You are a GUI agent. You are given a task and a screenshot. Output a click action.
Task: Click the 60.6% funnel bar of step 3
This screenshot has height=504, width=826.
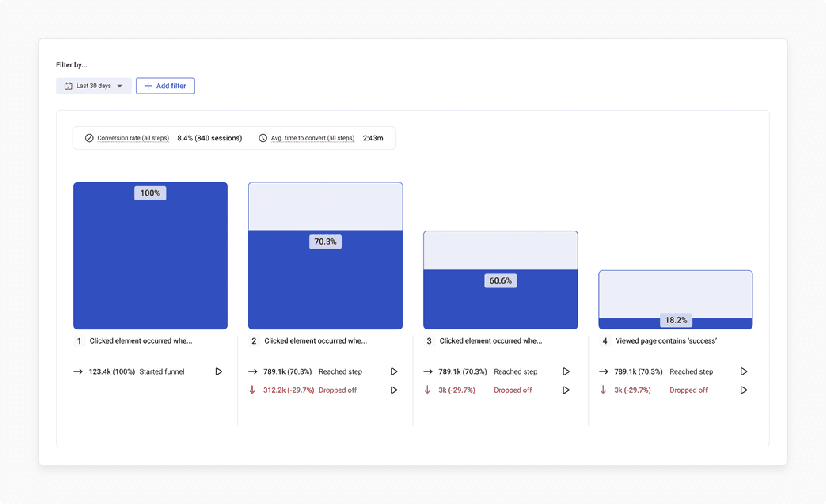click(501, 280)
